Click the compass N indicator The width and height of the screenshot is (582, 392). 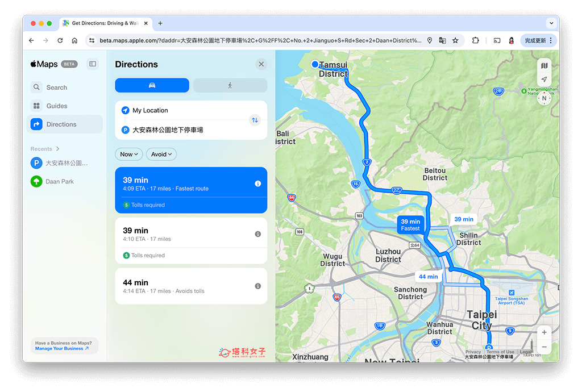coord(544,99)
